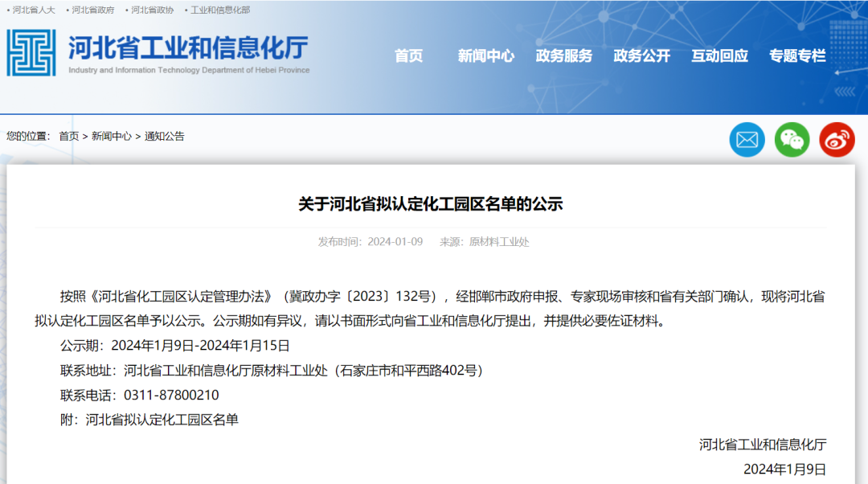This screenshot has width=868, height=484.
Task: Select the 政务公开 navigation item
Action: point(641,56)
